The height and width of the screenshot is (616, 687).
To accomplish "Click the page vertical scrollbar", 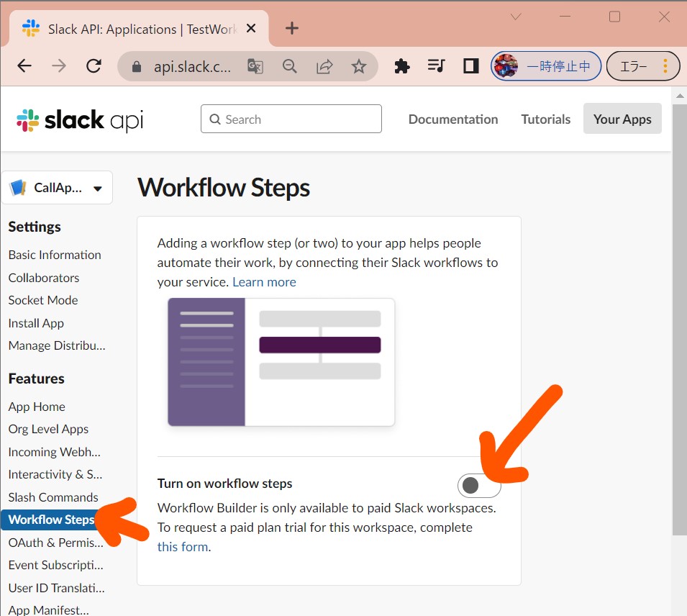I will 680,318.
